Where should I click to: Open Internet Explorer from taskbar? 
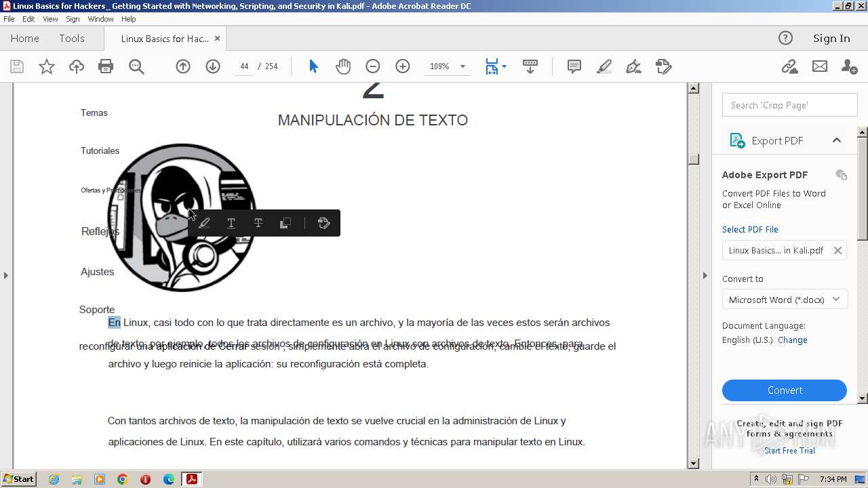pyautogui.click(x=54, y=479)
